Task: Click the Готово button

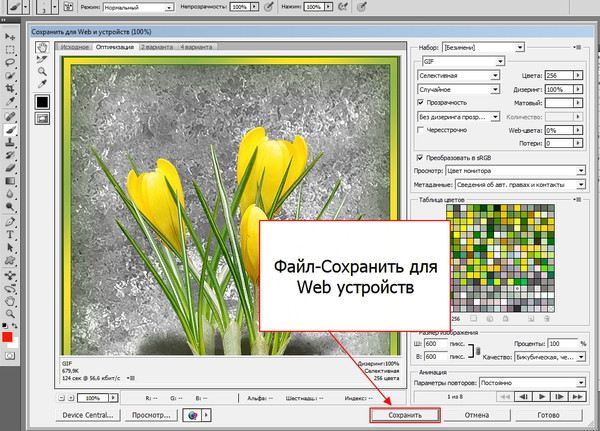Action: [x=549, y=415]
